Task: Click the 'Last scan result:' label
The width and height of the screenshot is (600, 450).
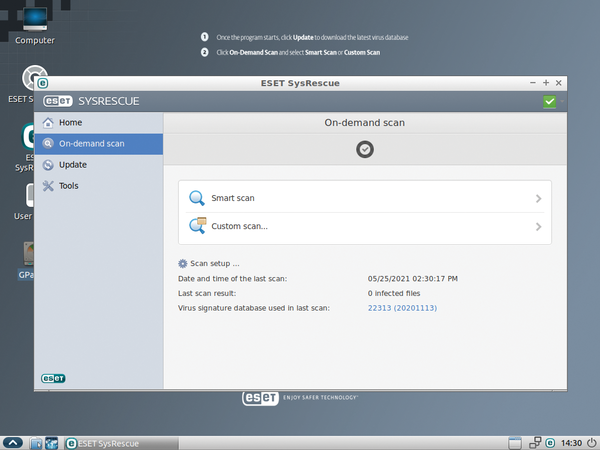Action: [207, 293]
